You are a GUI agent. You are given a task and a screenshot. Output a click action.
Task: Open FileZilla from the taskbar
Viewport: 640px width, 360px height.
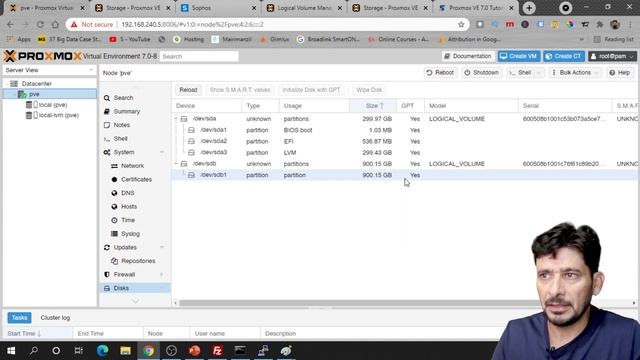[217, 351]
